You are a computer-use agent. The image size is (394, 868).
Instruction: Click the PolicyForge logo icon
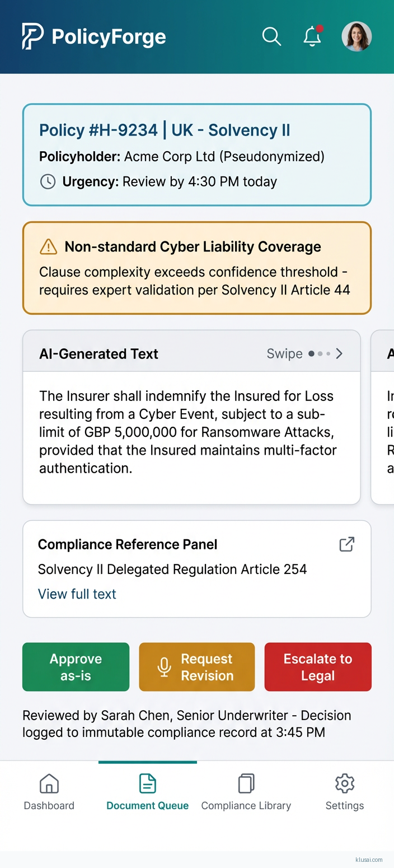click(x=33, y=37)
